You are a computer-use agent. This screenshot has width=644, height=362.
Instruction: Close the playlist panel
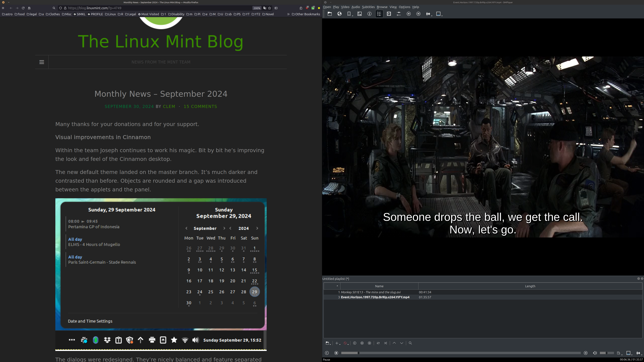[642, 279]
